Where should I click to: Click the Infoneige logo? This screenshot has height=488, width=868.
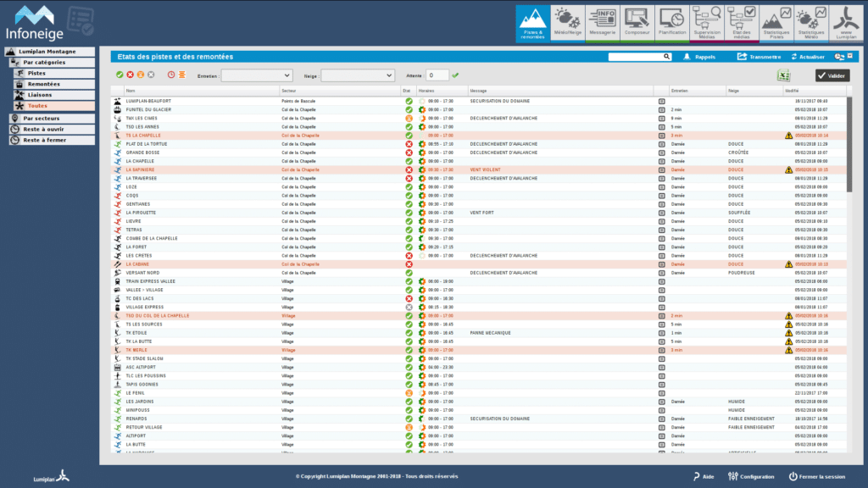34,23
